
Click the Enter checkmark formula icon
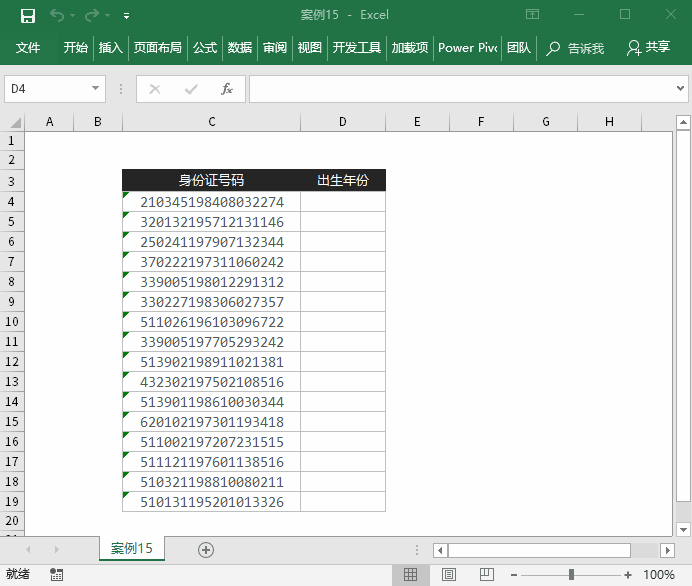tap(191, 89)
